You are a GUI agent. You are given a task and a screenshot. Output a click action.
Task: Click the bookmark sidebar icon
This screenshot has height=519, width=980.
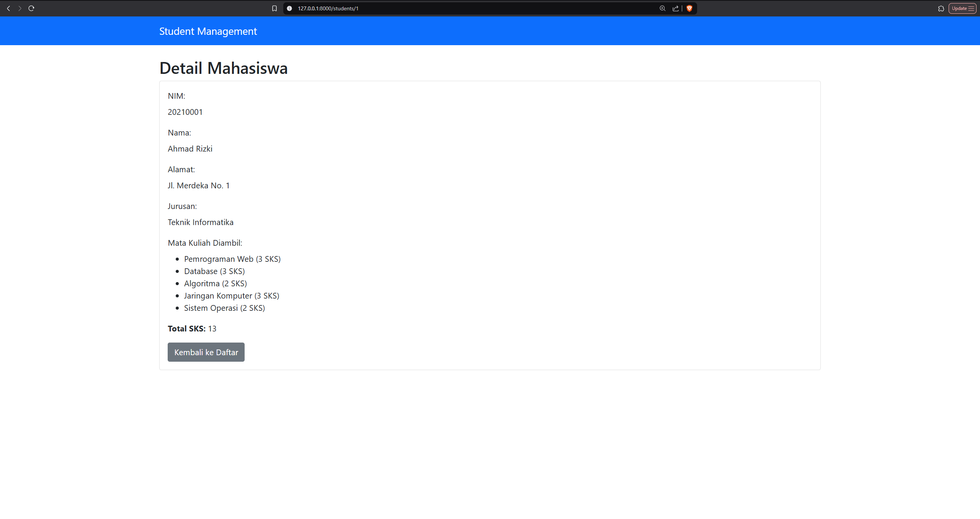(274, 8)
